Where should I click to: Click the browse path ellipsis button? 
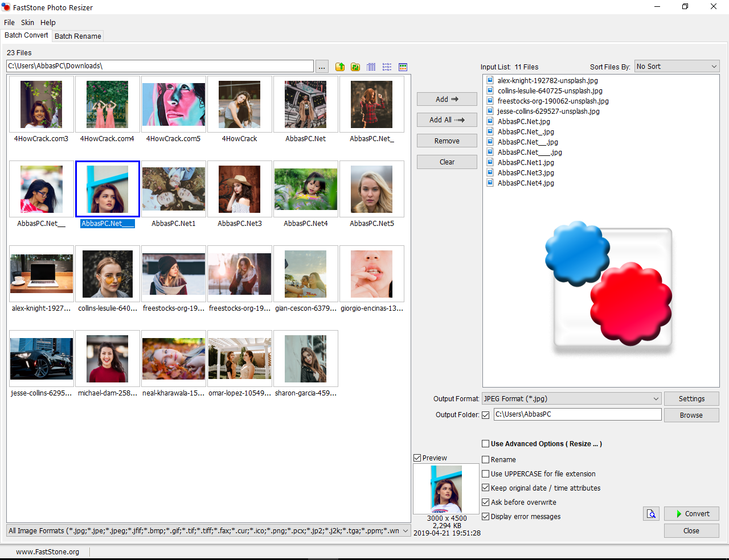322,67
